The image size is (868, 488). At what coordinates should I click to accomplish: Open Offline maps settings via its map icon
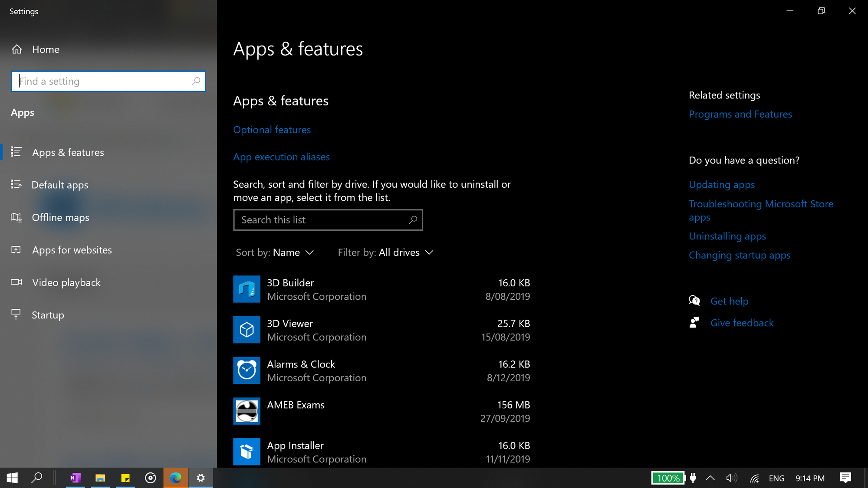[16, 217]
